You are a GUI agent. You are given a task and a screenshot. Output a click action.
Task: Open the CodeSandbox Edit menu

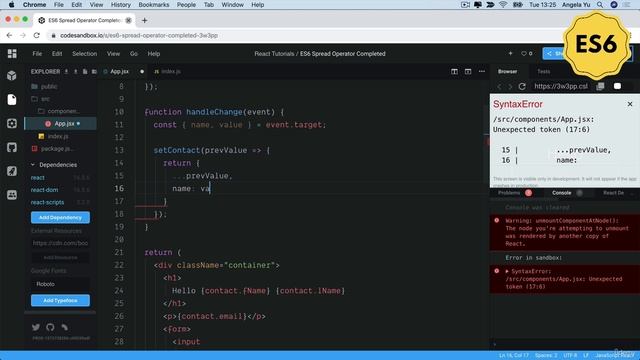[x=57, y=53]
